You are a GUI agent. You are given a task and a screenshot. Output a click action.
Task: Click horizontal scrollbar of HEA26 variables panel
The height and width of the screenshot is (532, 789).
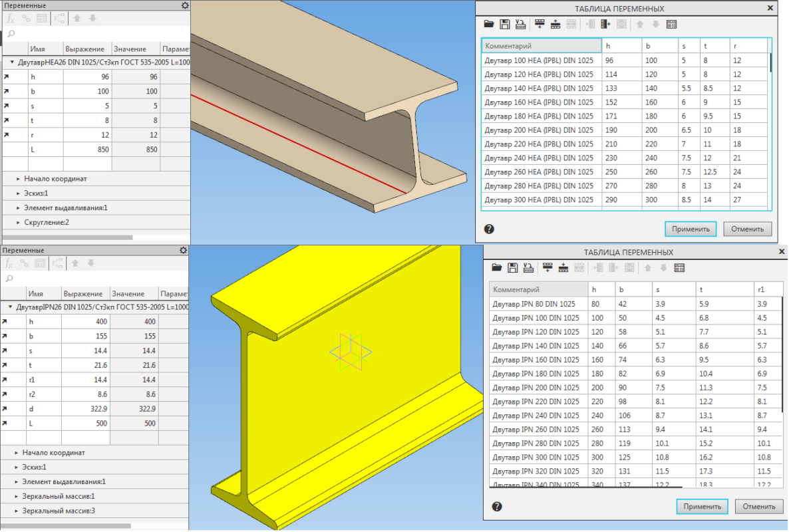pyautogui.click(x=67, y=237)
